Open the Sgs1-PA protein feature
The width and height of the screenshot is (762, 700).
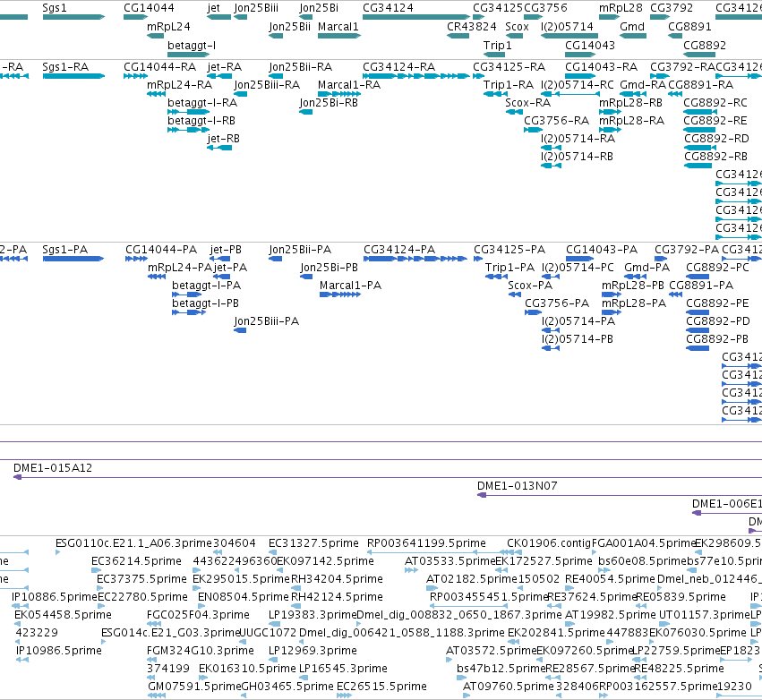73,259
